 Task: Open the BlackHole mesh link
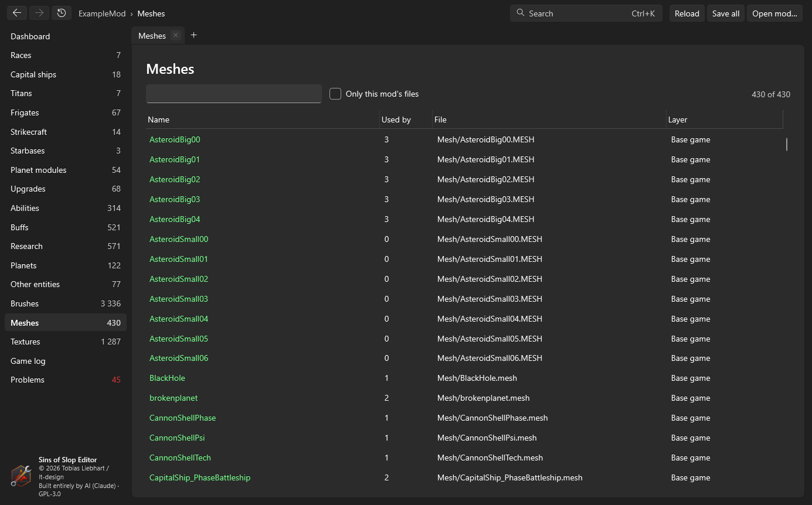[167, 378]
